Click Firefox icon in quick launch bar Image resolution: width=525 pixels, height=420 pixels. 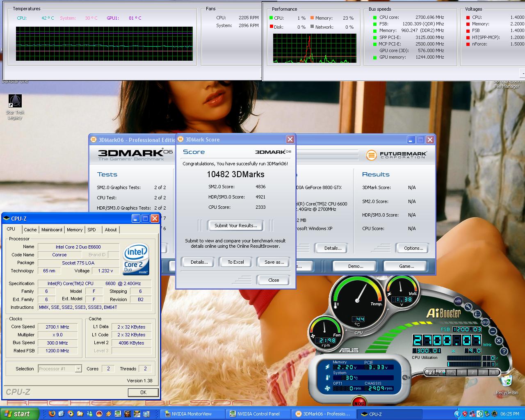tap(52, 414)
